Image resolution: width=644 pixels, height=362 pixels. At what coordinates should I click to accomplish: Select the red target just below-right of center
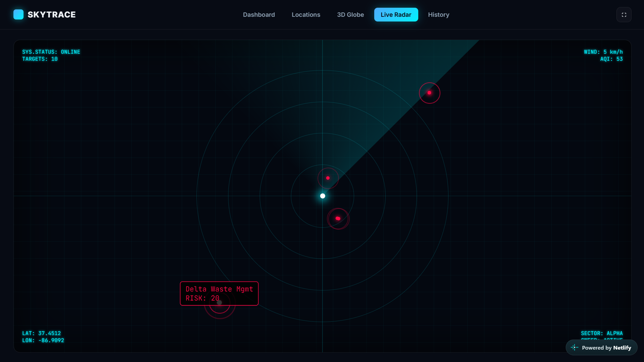(x=338, y=219)
